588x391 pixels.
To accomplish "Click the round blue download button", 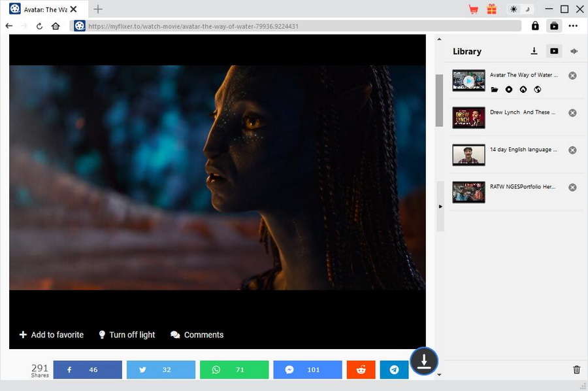I will 424,361.
